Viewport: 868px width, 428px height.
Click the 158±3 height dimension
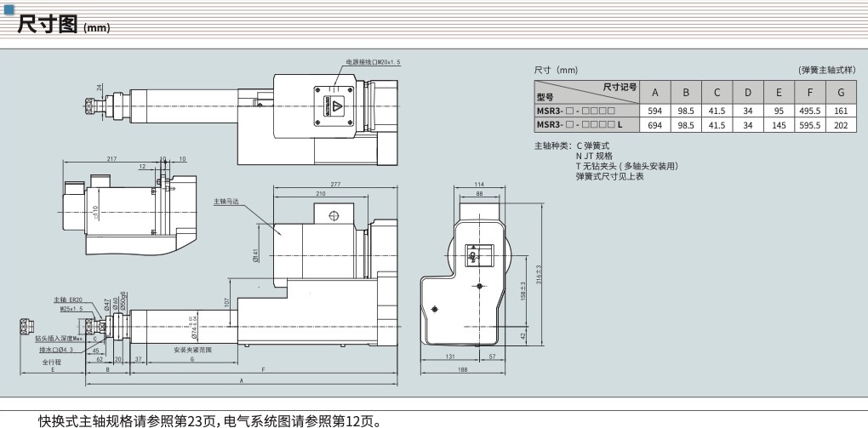523,293
